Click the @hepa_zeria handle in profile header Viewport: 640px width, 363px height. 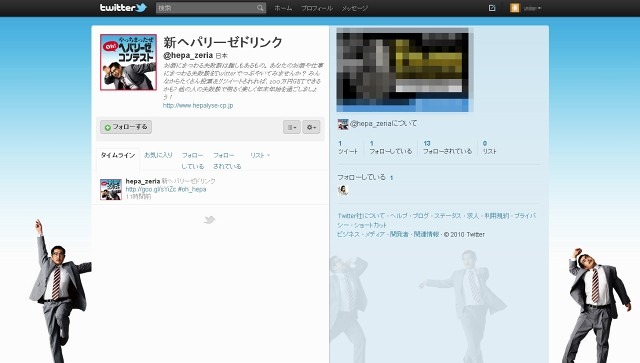(188, 55)
